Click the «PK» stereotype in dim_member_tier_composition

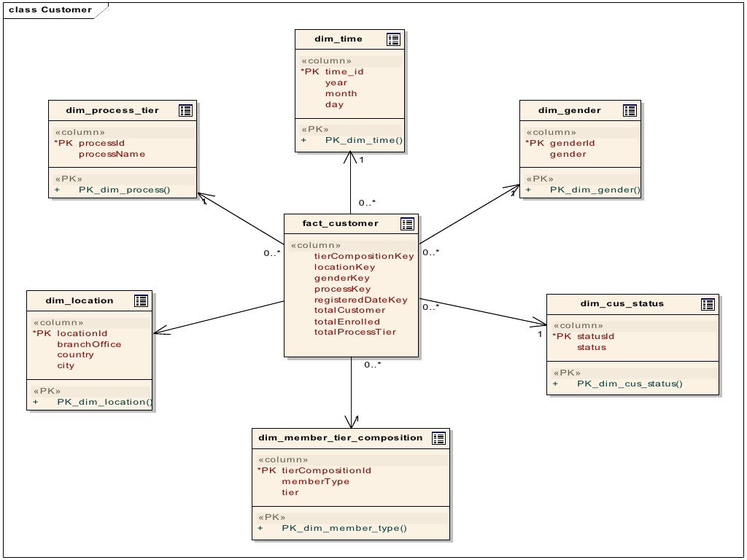(271, 518)
